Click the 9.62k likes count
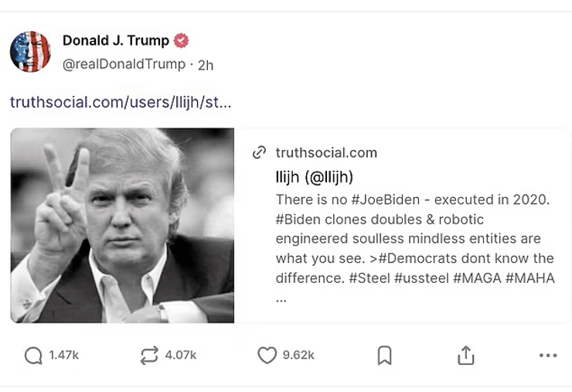Viewport: 572px width, 392px height. coord(298,355)
